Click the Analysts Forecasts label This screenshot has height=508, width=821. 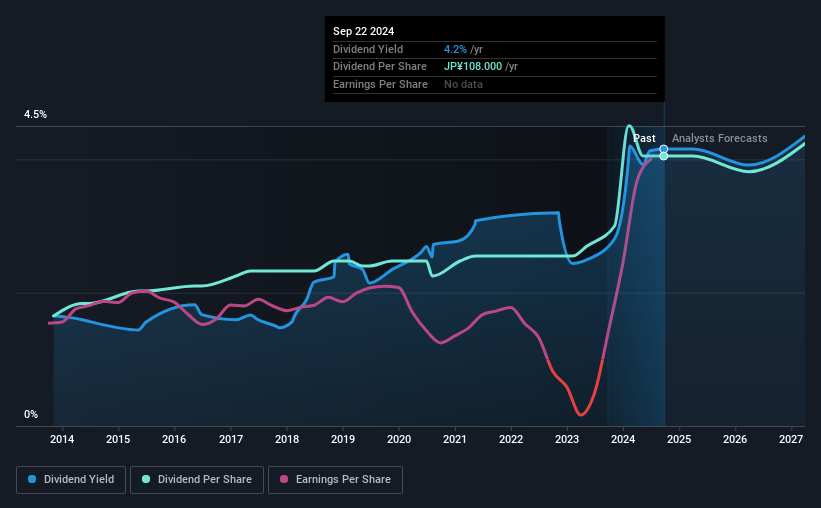719,138
